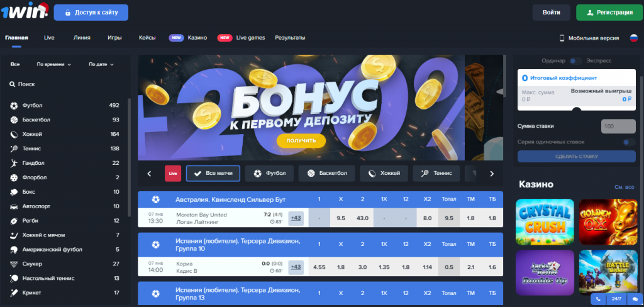644x307 pixels.
Task: Open the Результаты tab
Action: [x=290, y=38]
